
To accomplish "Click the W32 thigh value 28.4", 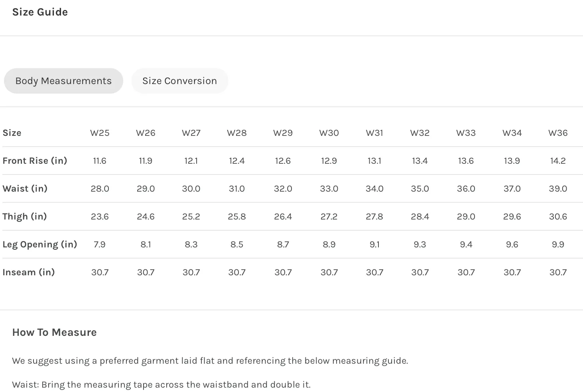I will click(x=420, y=217).
